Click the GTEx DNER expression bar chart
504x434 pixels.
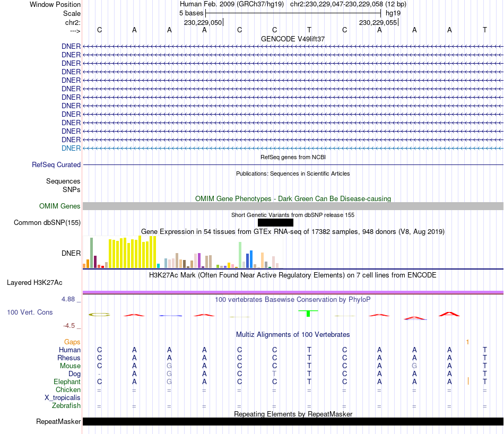[183, 252]
